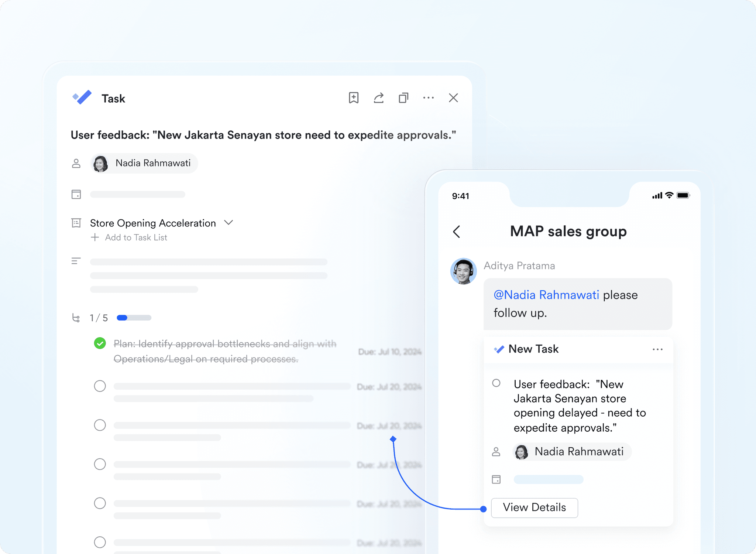Click the @Nadia Rahmawati mention
The image size is (756, 554).
click(x=546, y=295)
